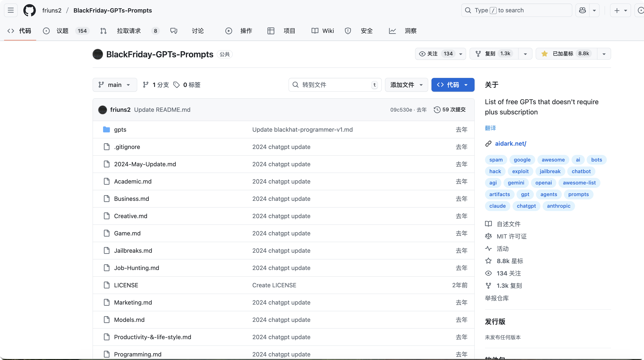Open the aidark.net website link
Image resolution: width=644 pixels, height=360 pixels.
pyautogui.click(x=511, y=144)
